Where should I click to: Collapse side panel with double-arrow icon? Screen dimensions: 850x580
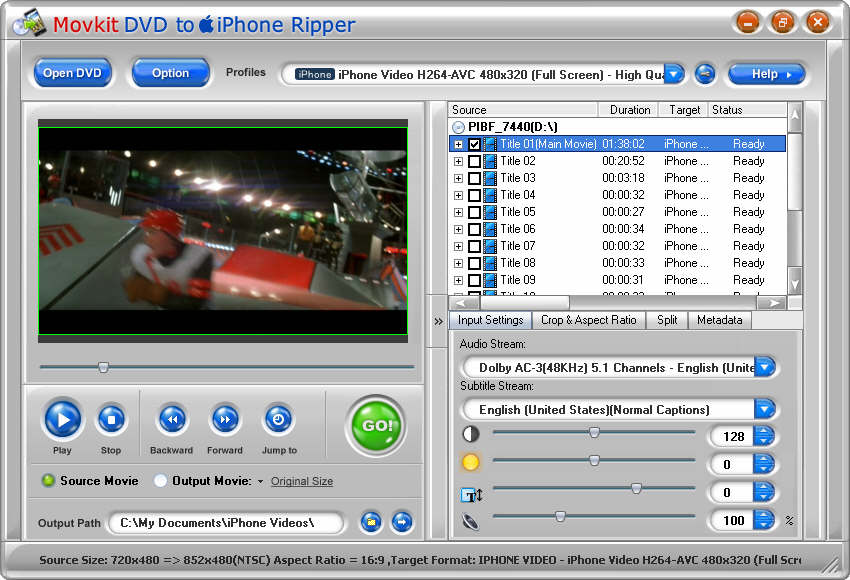pyautogui.click(x=439, y=321)
